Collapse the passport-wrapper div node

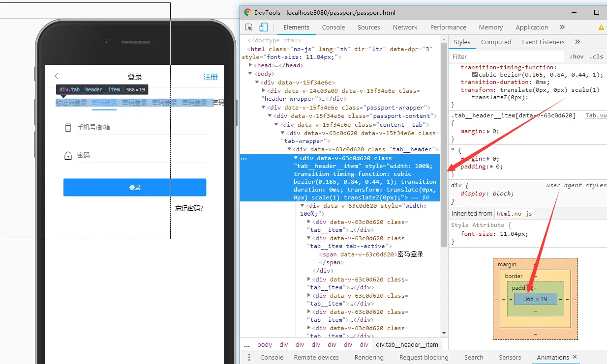click(264, 108)
